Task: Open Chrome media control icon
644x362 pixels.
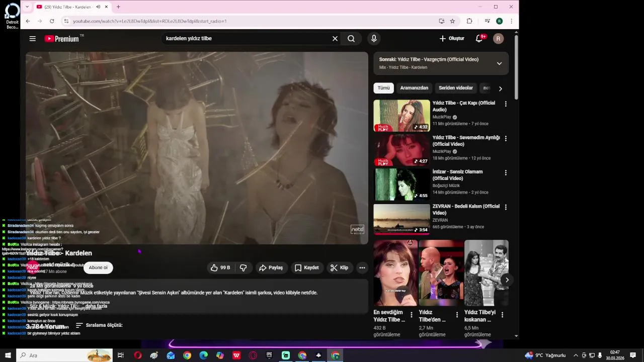Action: [x=487, y=21]
